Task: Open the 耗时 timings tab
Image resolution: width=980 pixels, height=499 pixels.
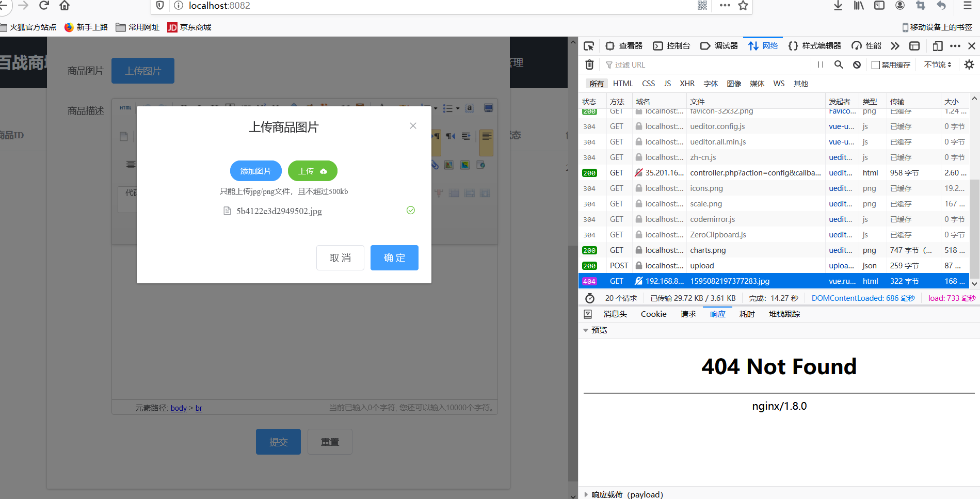Action: pyautogui.click(x=747, y=314)
